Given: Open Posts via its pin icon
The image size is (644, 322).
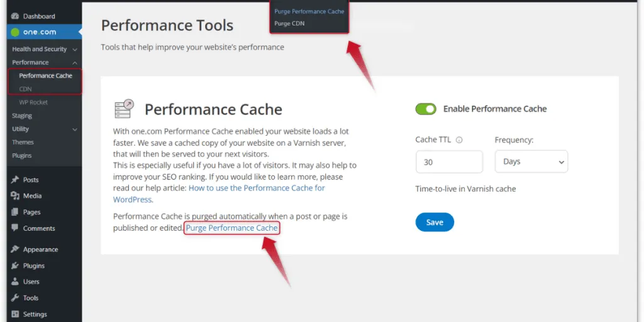Looking at the screenshot, I should [x=15, y=180].
